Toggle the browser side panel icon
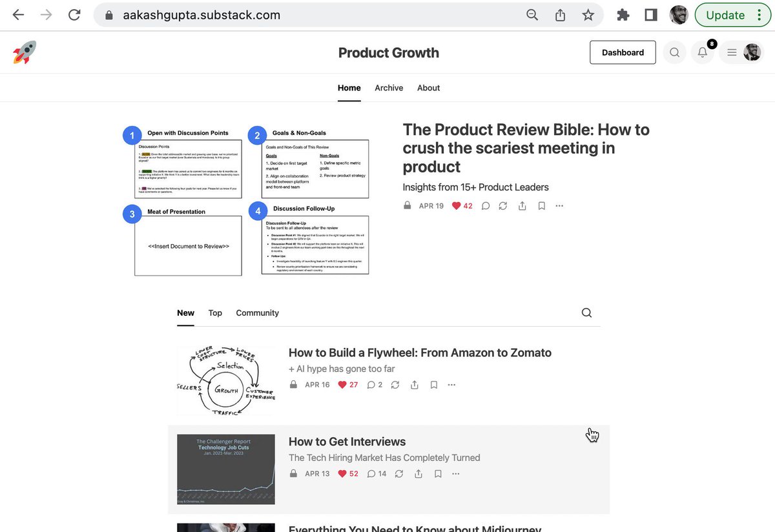Screen dimensions: 775x532 tap(651, 15)
